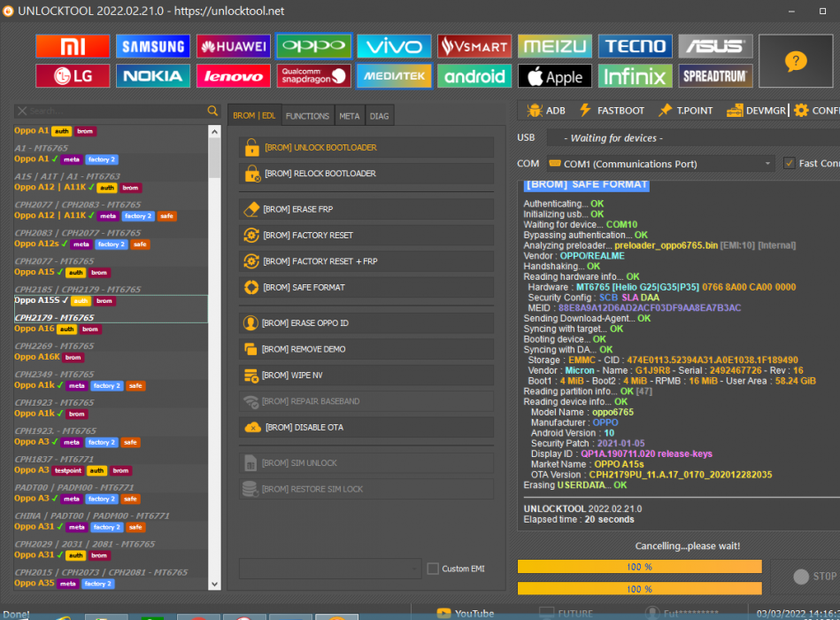Open DEVMGR device manager

point(756,111)
